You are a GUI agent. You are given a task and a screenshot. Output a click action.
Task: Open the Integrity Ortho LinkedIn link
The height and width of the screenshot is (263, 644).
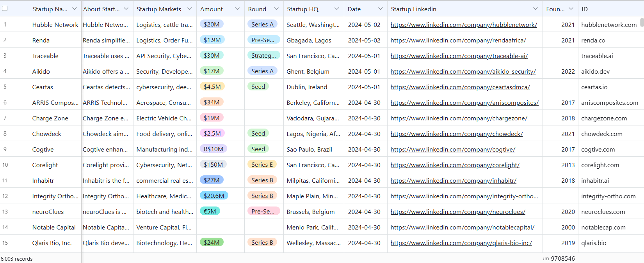464,196
